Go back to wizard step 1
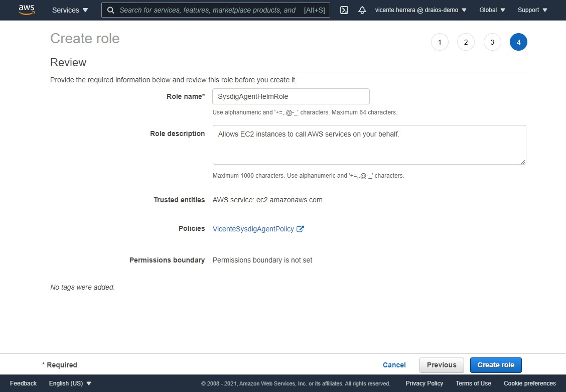566x392 pixels. tap(440, 42)
